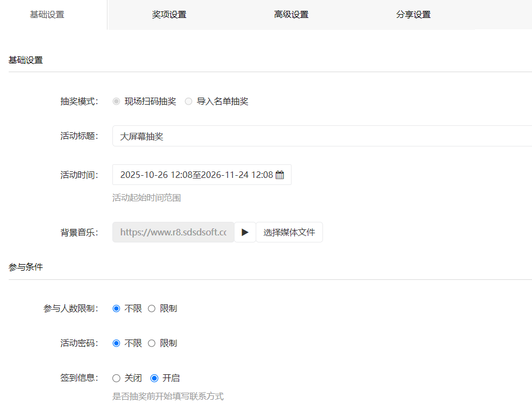Click the 选择媒体文件 button
The image size is (532, 403).
pyautogui.click(x=289, y=232)
